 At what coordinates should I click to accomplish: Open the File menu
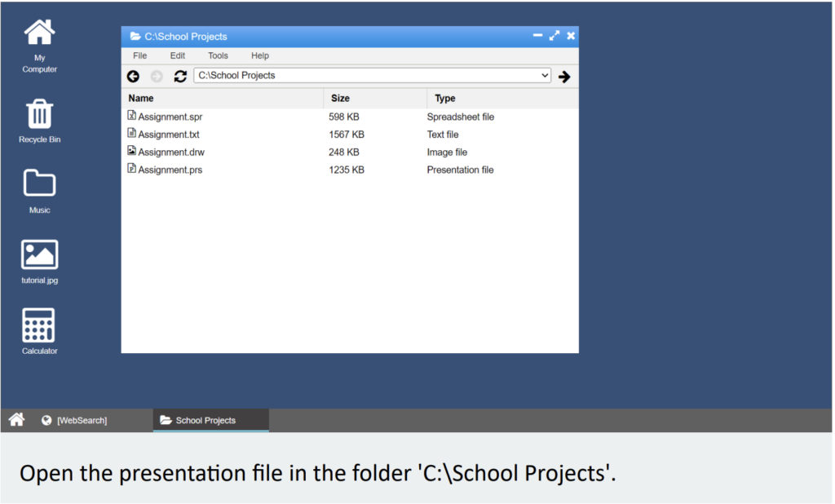point(139,55)
